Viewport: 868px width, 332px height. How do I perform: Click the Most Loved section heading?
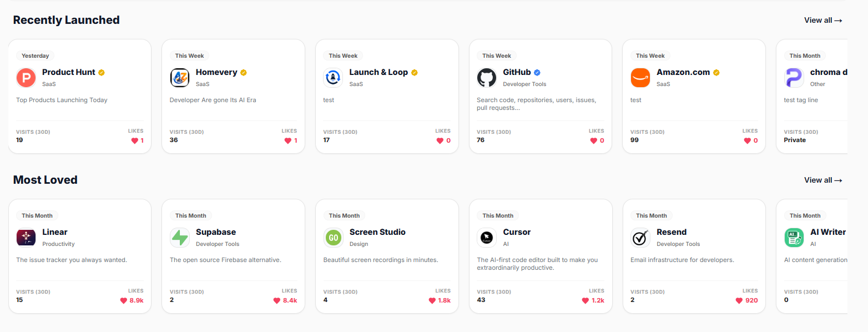[46, 180]
